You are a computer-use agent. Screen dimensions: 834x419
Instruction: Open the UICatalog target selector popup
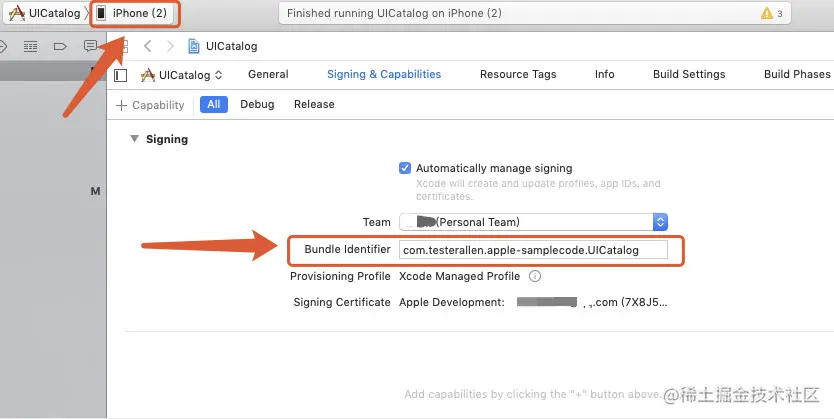[x=182, y=75]
